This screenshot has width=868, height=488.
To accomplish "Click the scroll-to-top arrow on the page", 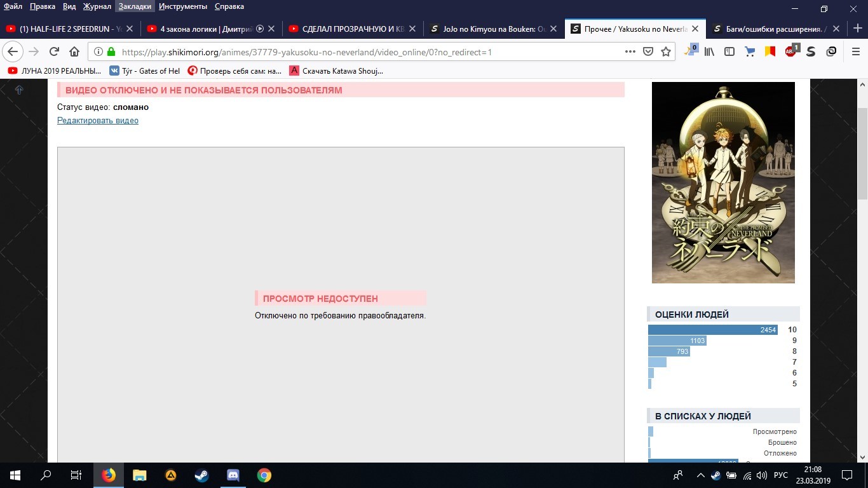I will click(x=19, y=90).
